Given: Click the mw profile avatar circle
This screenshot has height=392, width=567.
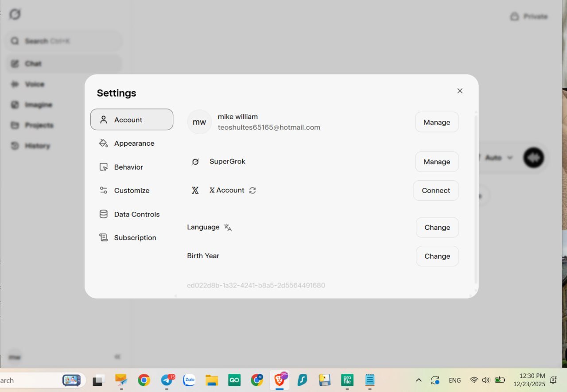Looking at the screenshot, I should [x=199, y=122].
